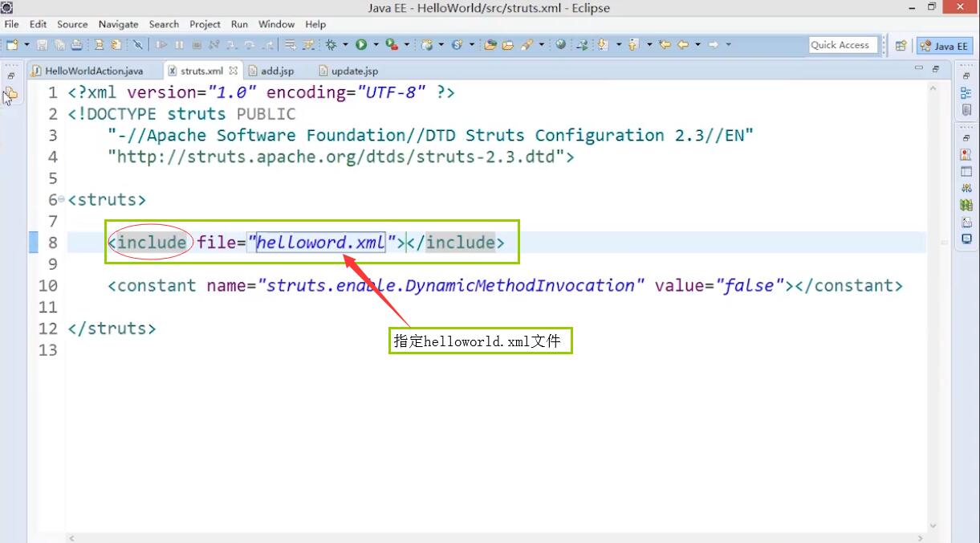Screen dimensions: 980x543
Task: Click the Back navigation arrow icon
Action: (x=683, y=45)
